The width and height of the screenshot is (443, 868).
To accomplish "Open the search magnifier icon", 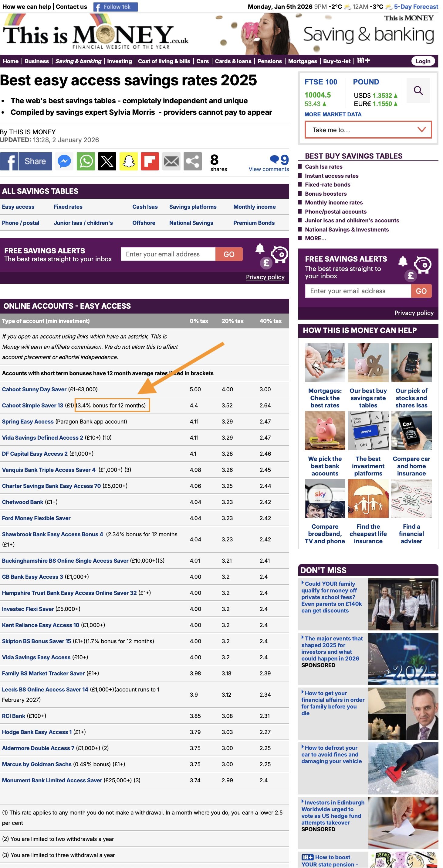I will (x=418, y=90).
